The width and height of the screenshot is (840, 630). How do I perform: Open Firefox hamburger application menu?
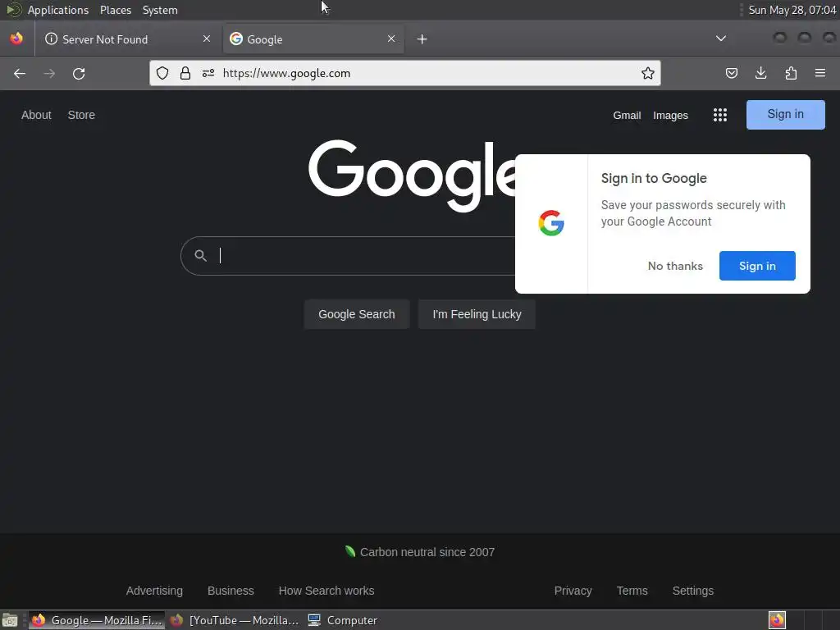click(820, 73)
